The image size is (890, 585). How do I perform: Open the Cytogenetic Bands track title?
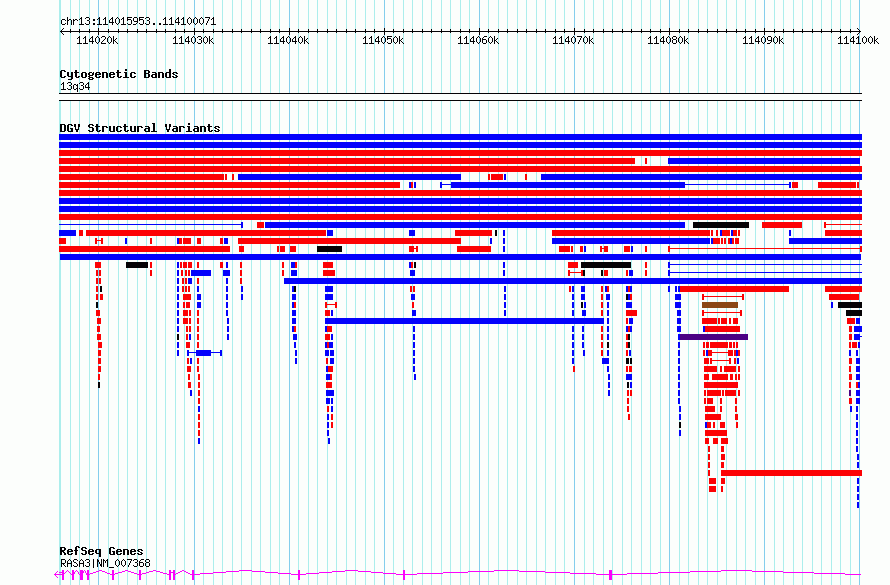119,74
